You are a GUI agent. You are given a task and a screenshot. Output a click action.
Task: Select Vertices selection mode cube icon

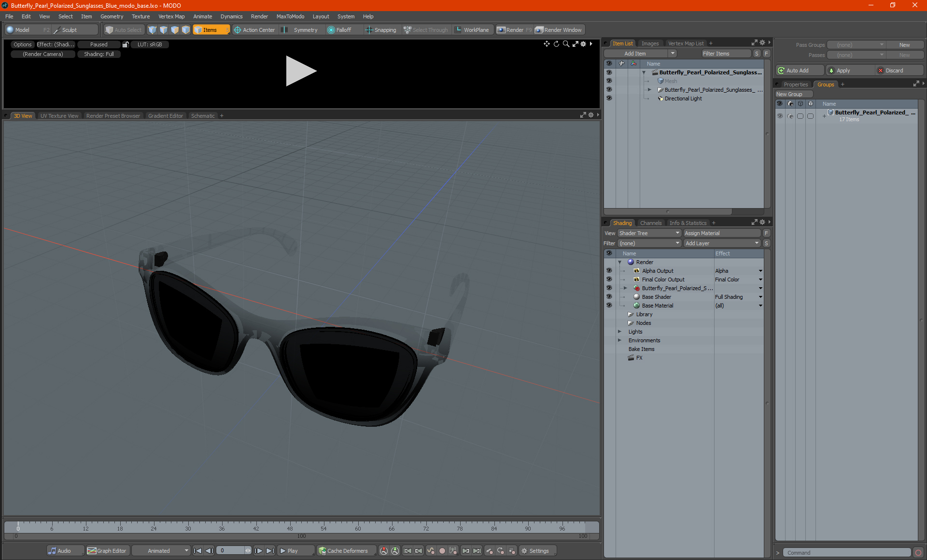pyautogui.click(x=153, y=30)
